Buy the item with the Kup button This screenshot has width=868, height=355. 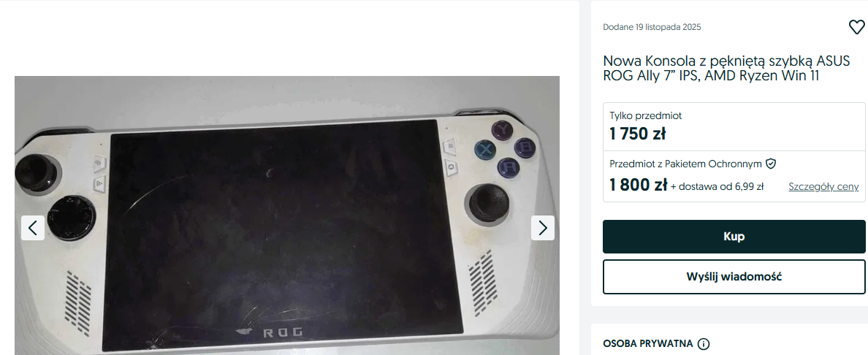tap(734, 237)
